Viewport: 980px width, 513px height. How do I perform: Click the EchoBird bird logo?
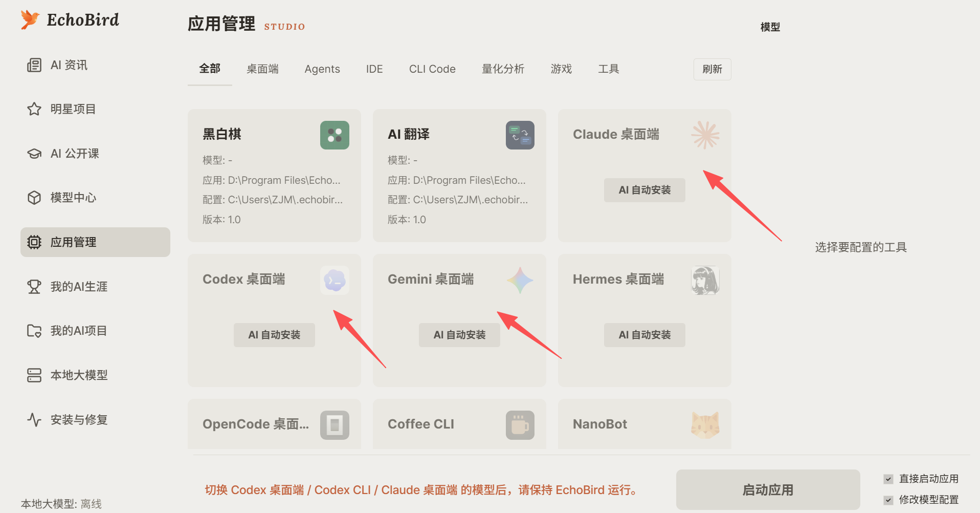click(30, 19)
